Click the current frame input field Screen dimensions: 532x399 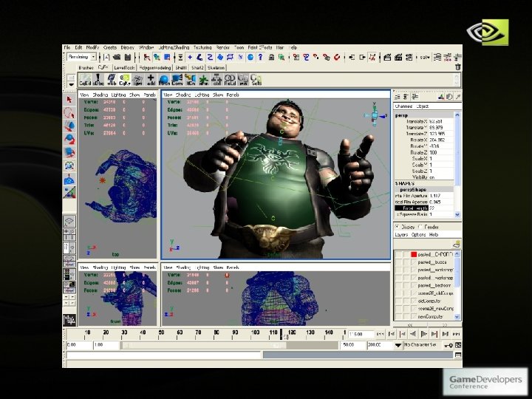[361, 334]
